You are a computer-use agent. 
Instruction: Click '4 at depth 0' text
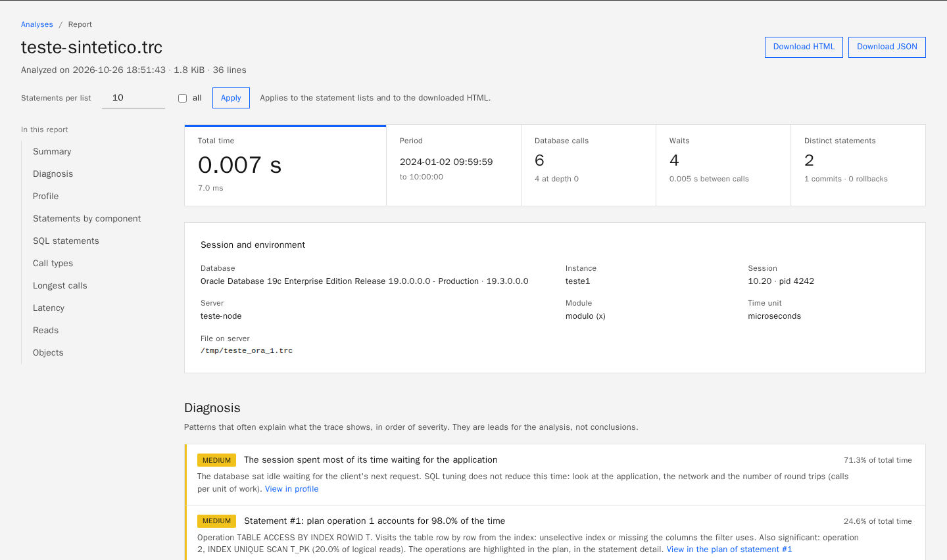(556, 179)
